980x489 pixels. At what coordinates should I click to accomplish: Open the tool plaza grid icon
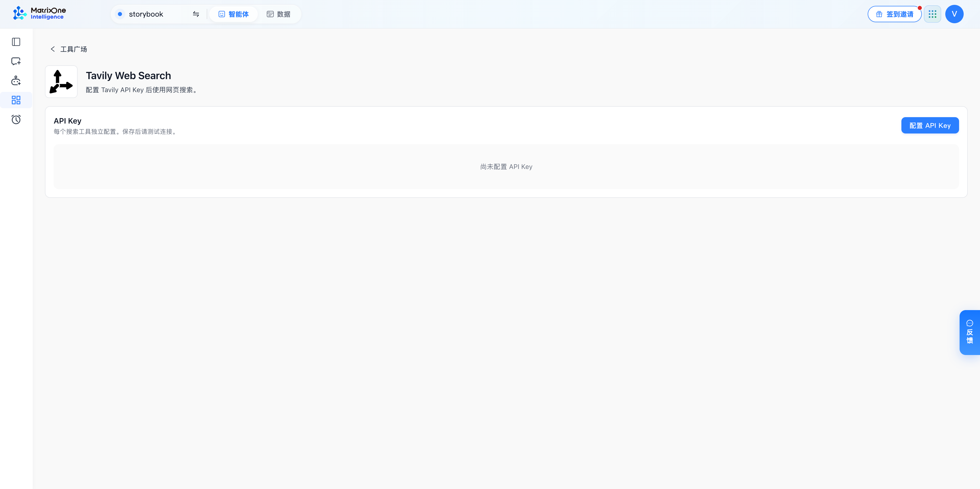pyautogui.click(x=16, y=100)
